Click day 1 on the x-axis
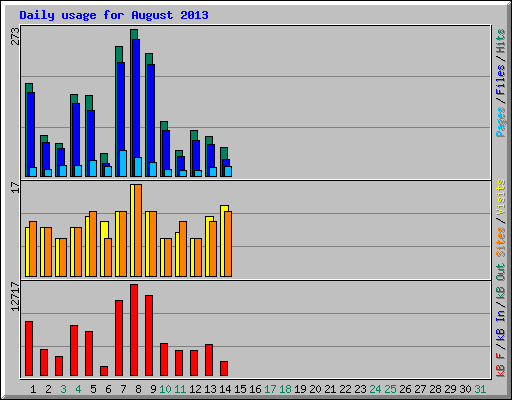This screenshot has height=400, width=512. click(x=33, y=389)
